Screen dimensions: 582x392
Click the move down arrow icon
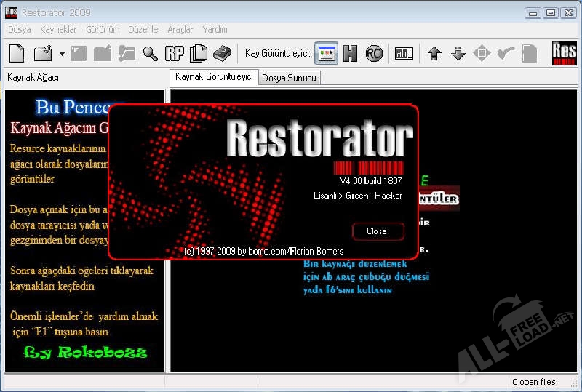coord(458,53)
